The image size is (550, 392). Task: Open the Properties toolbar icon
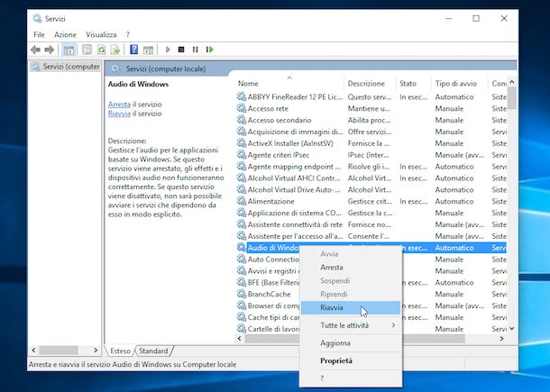[87, 50]
